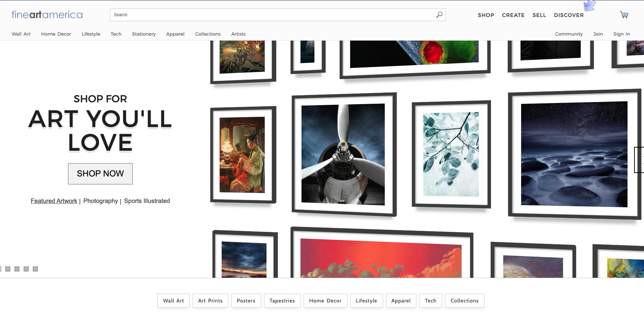The width and height of the screenshot is (644, 318).
Task: Click the Sign In link
Action: 622,34
